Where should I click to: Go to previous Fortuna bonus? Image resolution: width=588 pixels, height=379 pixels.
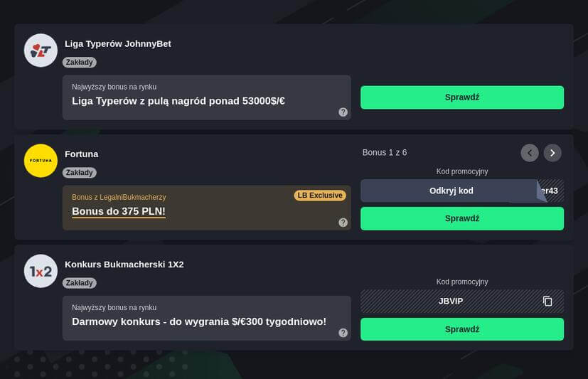(530, 153)
